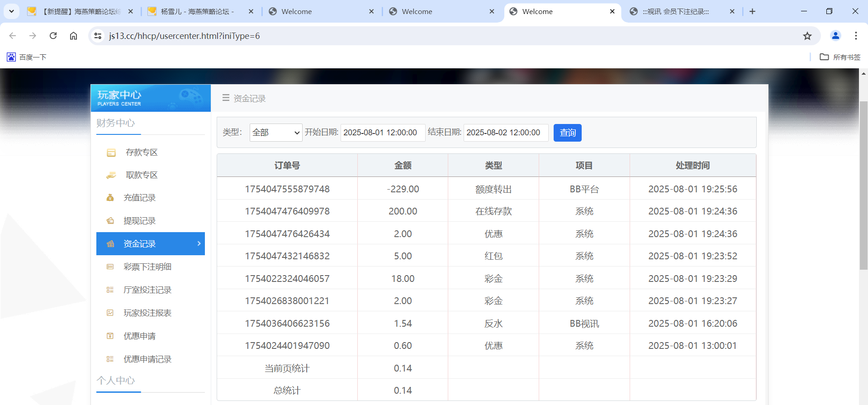Click the 2025-08-01 16:20:06 time cell
This screenshot has height=405, width=868.
(693, 324)
